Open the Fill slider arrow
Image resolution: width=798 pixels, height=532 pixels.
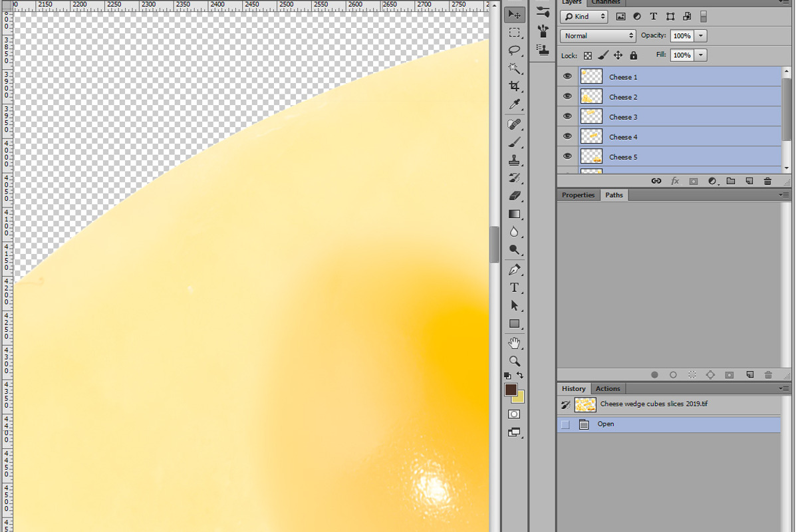(701, 55)
